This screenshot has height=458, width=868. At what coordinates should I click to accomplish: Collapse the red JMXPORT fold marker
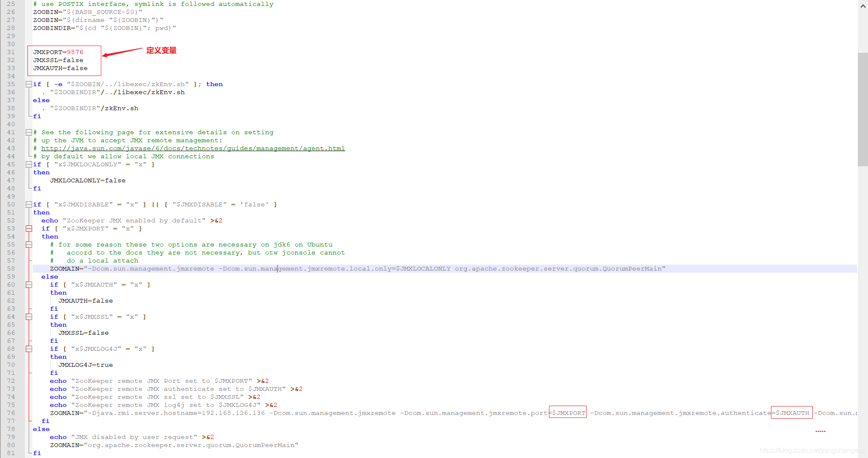[29, 228]
